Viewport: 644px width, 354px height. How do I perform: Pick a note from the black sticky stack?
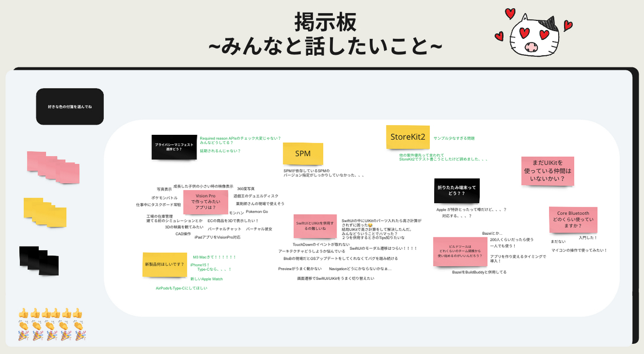tap(39, 261)
